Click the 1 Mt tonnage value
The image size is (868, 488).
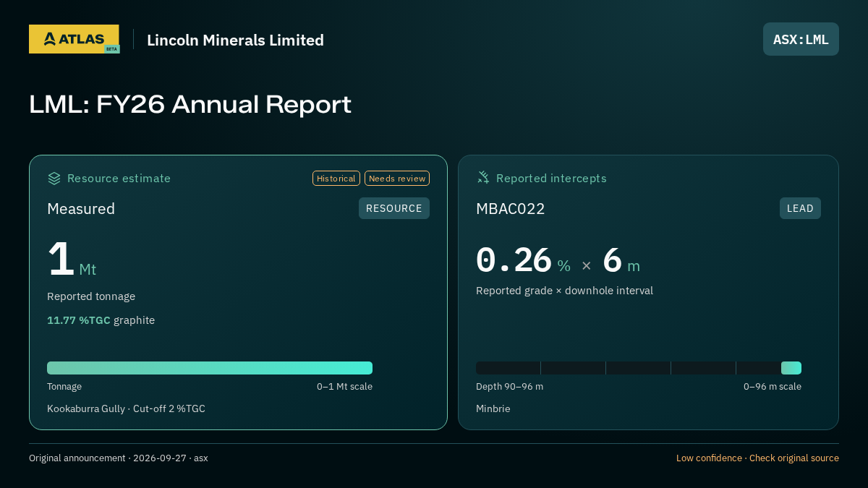72,260
